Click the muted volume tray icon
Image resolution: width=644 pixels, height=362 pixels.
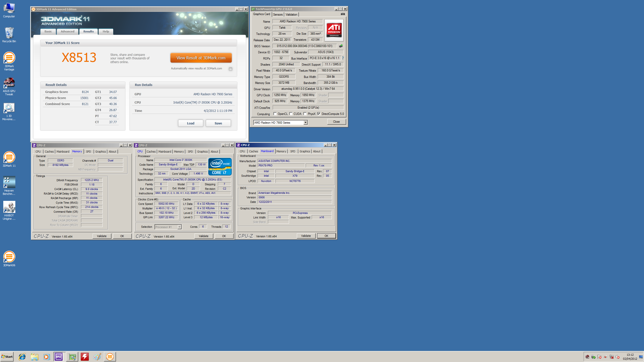(x=618, y=357)
